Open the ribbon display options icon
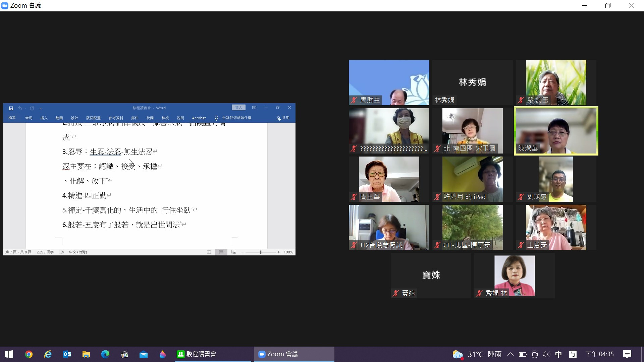Screen dimensions: 644x362 [x=254, y=108]
